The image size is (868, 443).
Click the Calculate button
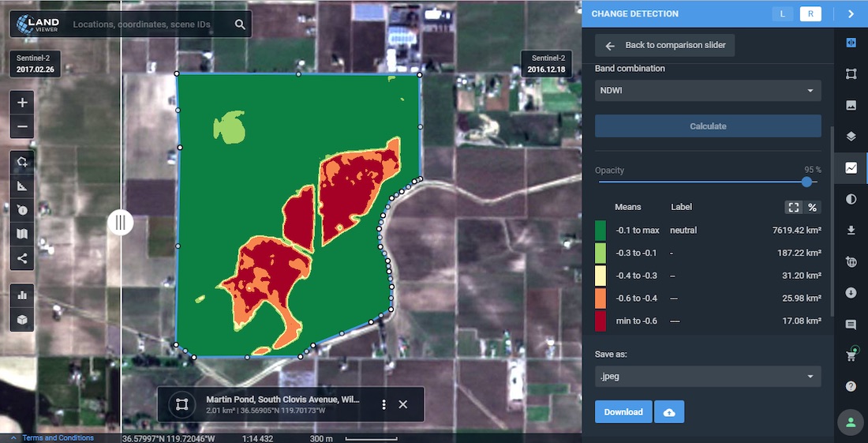(x=708, y=126)
